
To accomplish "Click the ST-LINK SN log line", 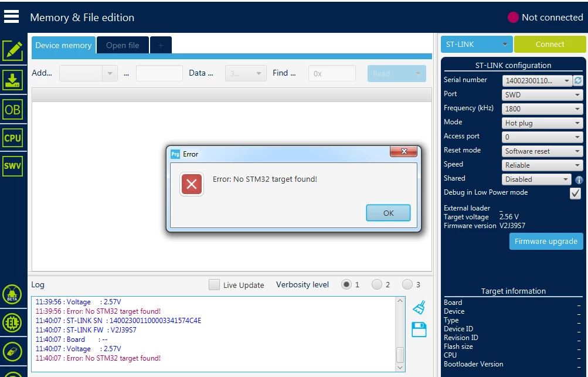I will (118, 320).
